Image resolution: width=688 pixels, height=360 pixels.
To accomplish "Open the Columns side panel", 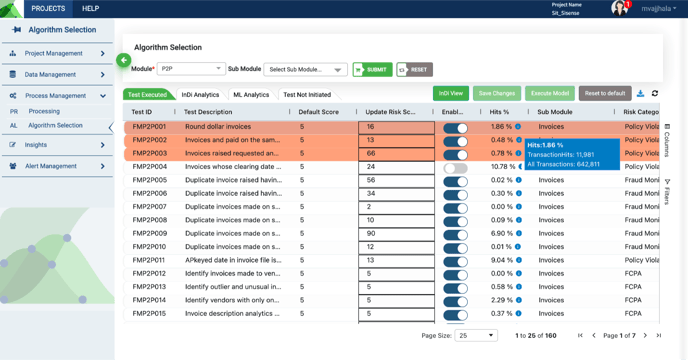I will tap(667, 140).
